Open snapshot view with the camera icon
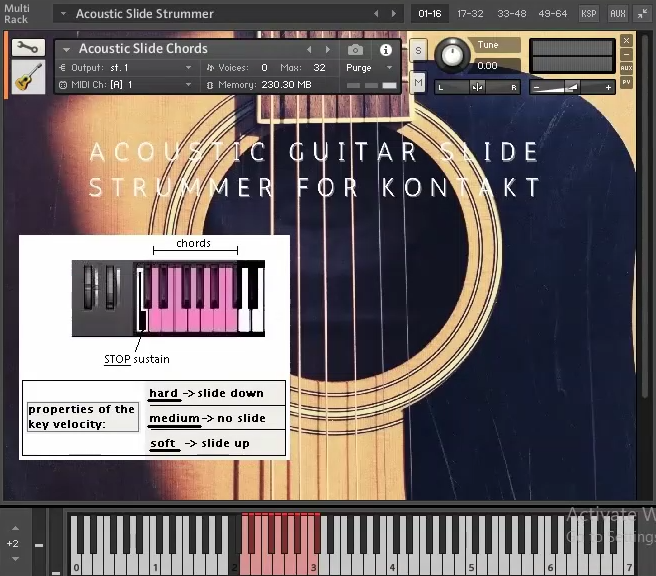656x576 pixels. coord(355,50)
